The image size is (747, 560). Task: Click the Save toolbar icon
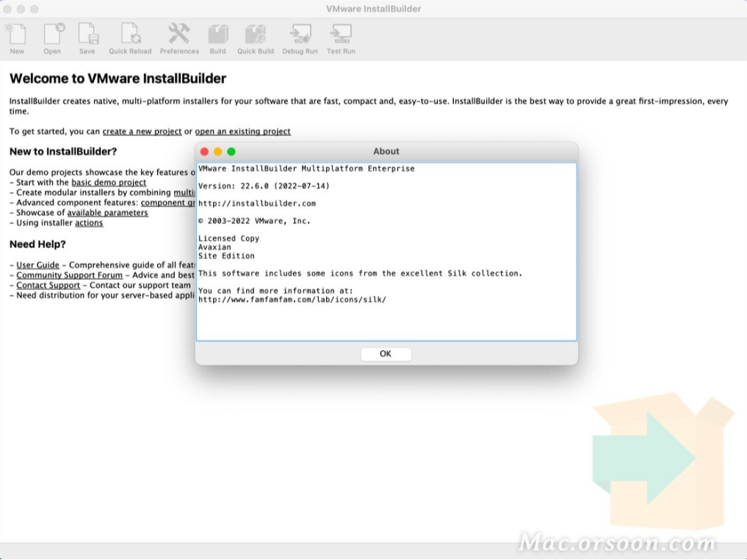click(87, 39)
